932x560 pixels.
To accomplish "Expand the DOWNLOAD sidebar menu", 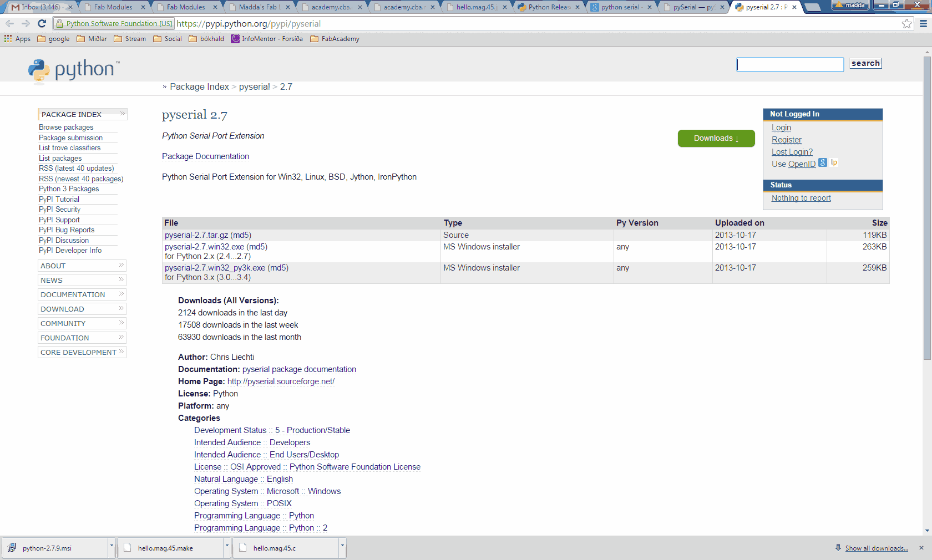I will [x=82, y=309].
